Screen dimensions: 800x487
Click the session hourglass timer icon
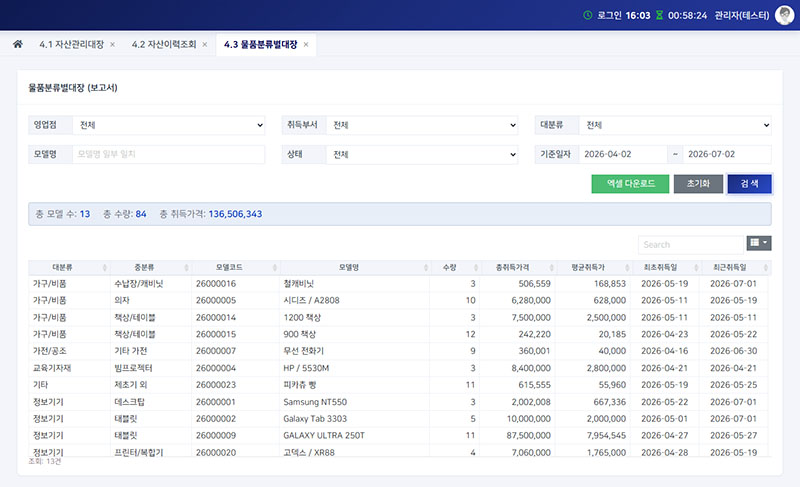659,15
